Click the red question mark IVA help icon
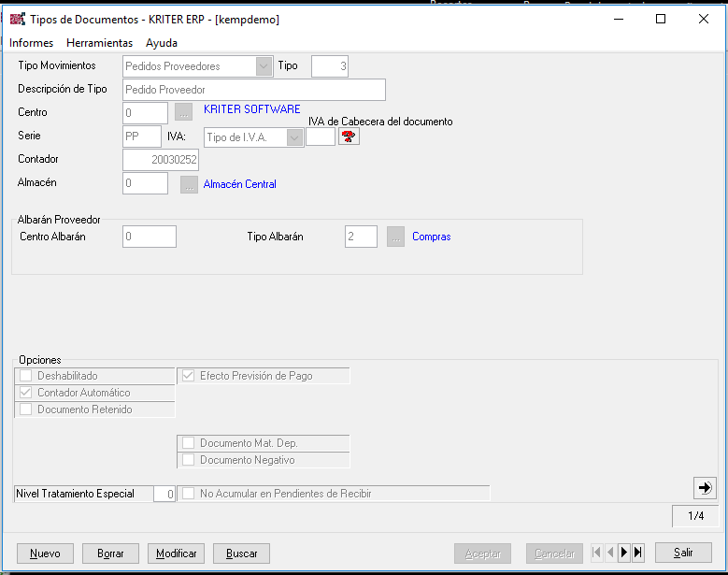The height and width of the screenshot is (575, 728). [x=349, y=137]
